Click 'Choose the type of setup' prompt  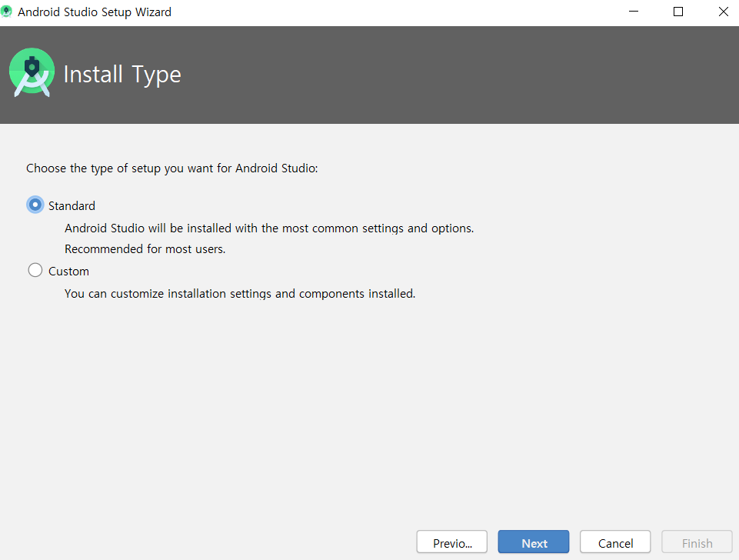click(172, 168)
